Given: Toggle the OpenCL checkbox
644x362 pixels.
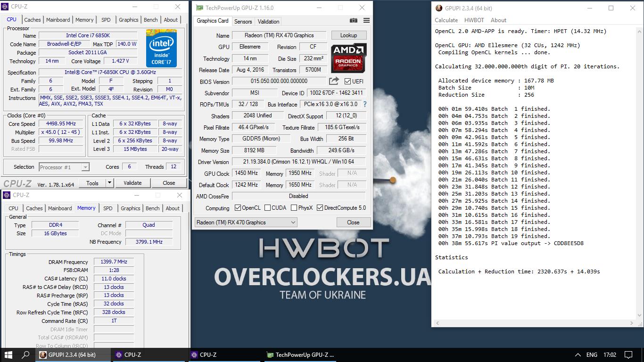Looking at the screenshot, I should click(238, 208).
